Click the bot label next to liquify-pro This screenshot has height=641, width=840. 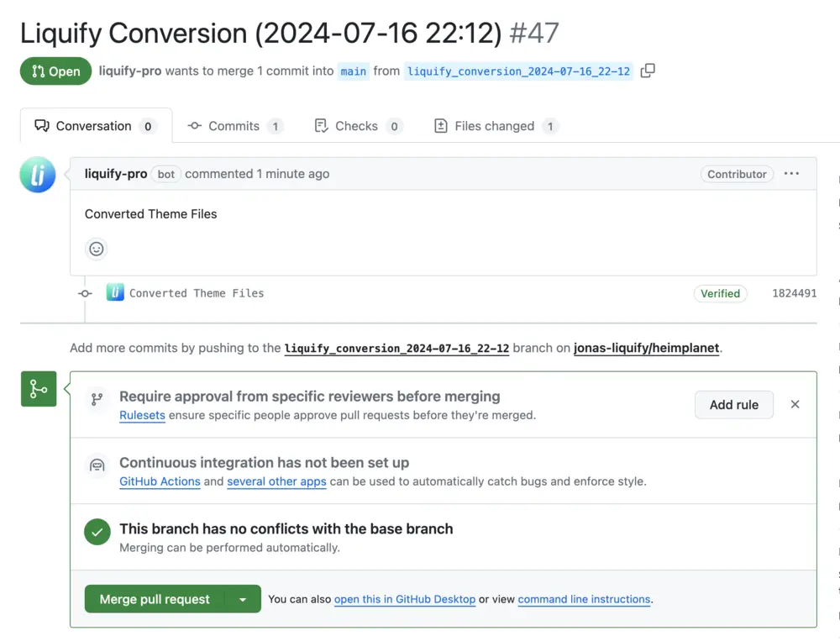tap(166, 174)
